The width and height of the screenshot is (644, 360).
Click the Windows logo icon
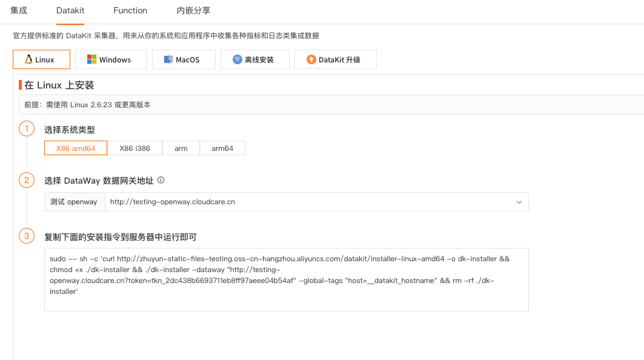(x=91, y=59)
